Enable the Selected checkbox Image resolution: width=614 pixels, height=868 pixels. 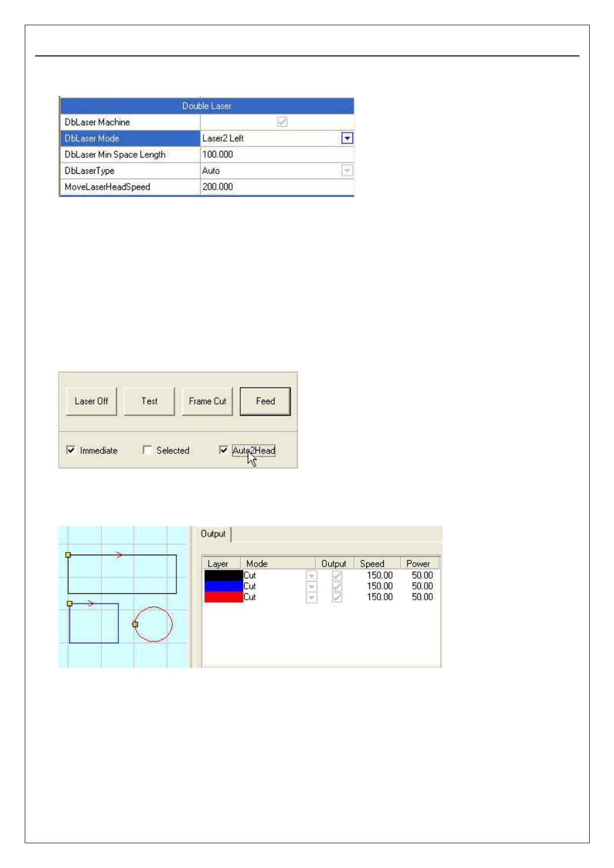147,450
